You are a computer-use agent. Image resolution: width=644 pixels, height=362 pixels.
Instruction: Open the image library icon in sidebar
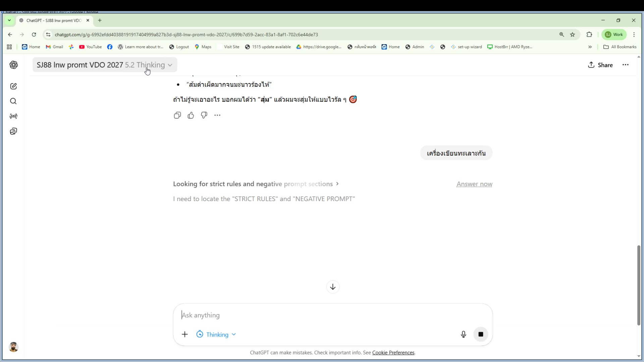point(13,131)
